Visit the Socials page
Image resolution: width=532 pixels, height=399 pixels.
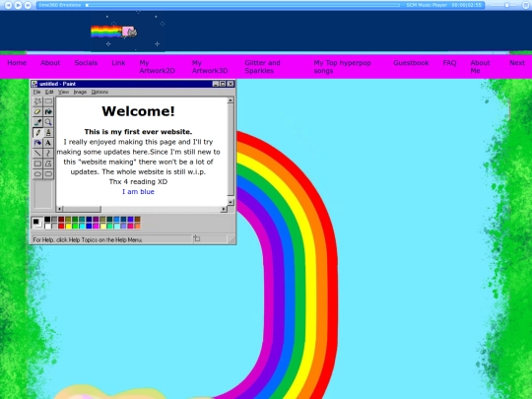86,63
